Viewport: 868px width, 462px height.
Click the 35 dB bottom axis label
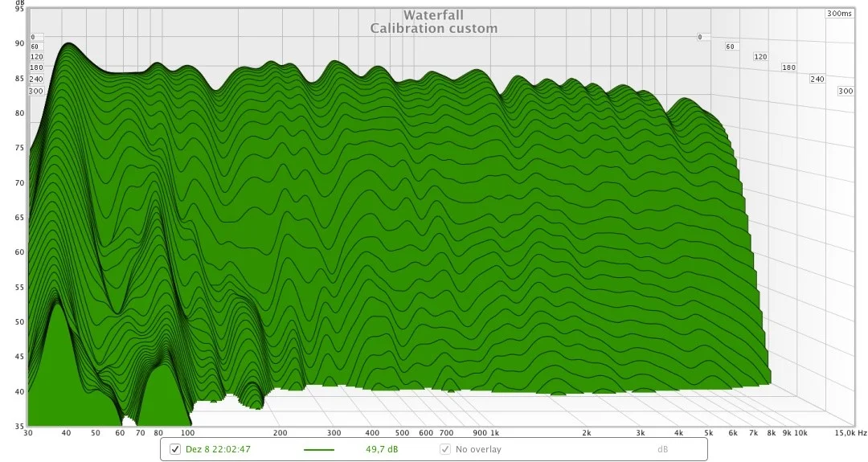(19, 427)
